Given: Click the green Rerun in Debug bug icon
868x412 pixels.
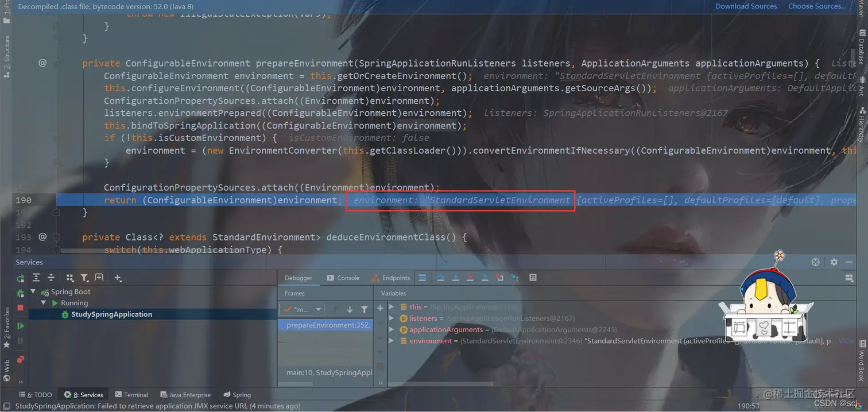Looking at the screenshot, I should pyautogui.click(x=21, y=293).
